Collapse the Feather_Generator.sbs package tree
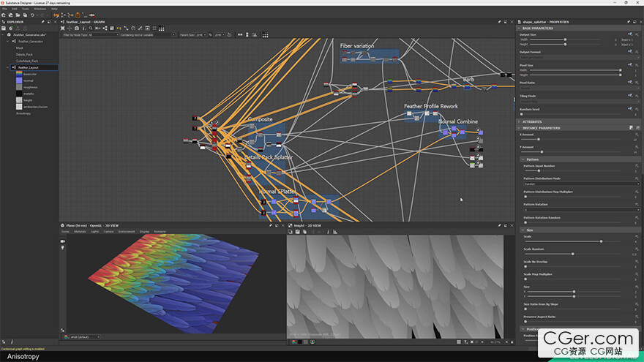 click(x=4, y=34)
